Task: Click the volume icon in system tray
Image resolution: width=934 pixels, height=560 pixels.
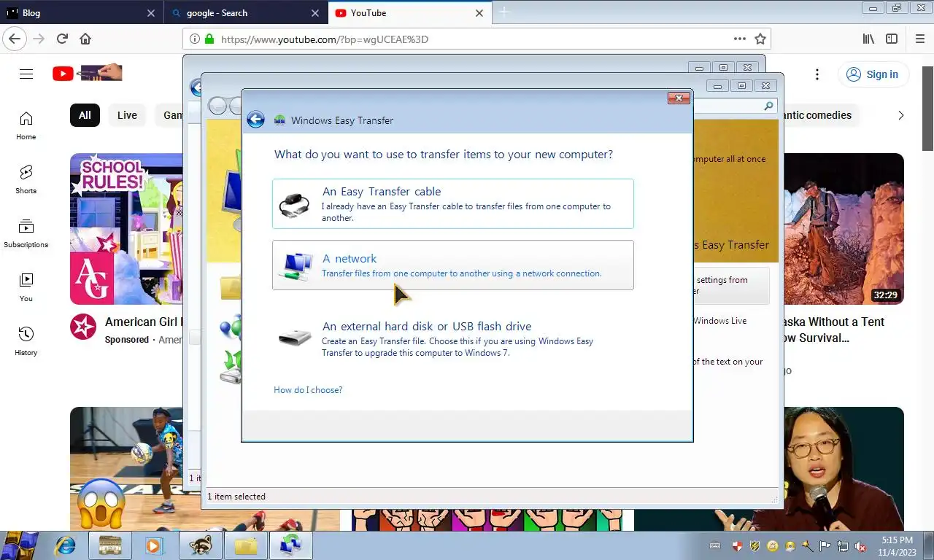Action: pyautogui.click(x=860, y=546)
